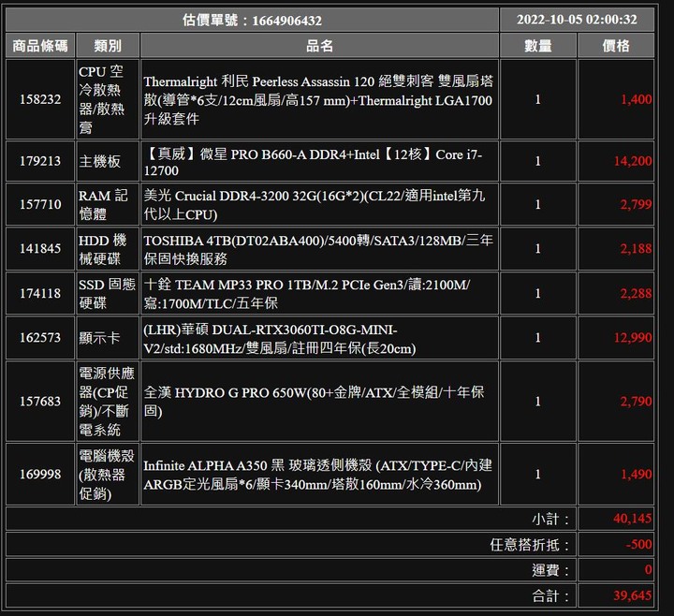The width and height of the screenshot is (674, 616).
Task: Select barcode 179213 cell
Action: pyautogui.click(x=40, y=161)
